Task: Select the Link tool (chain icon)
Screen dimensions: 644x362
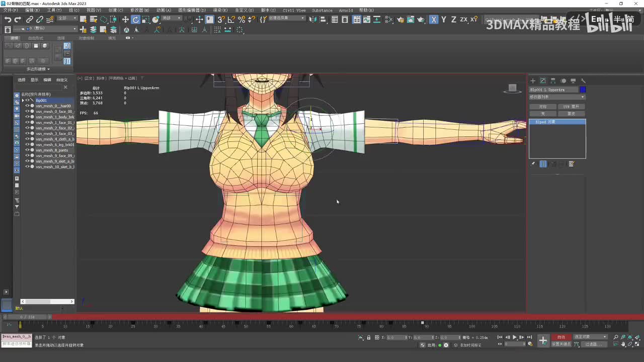Action: click(30, 20)
